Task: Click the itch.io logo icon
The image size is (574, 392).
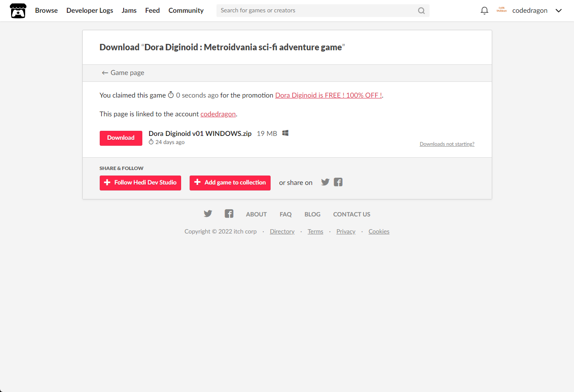Action: coord(18,11)
